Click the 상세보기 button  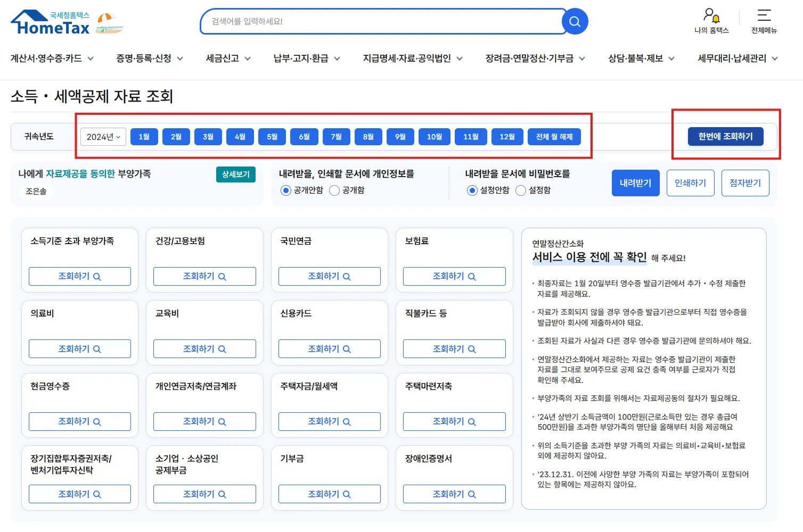tap(235, 174)
